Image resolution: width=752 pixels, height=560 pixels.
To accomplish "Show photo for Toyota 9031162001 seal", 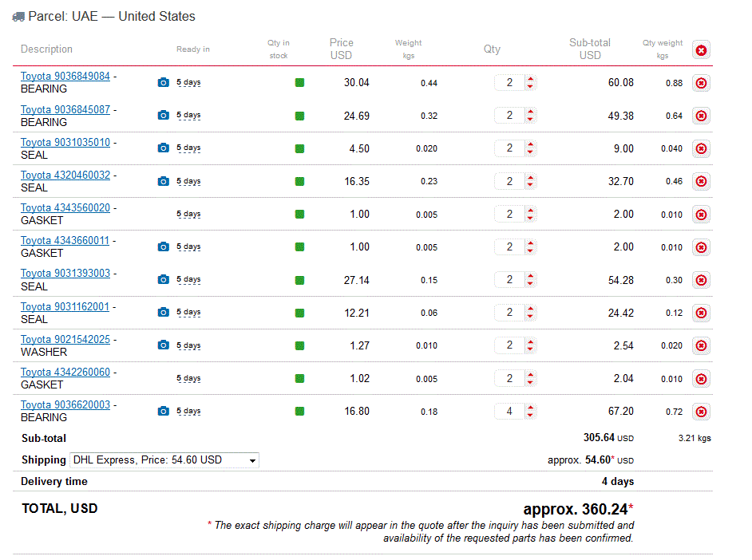I will tap(163, 312).
